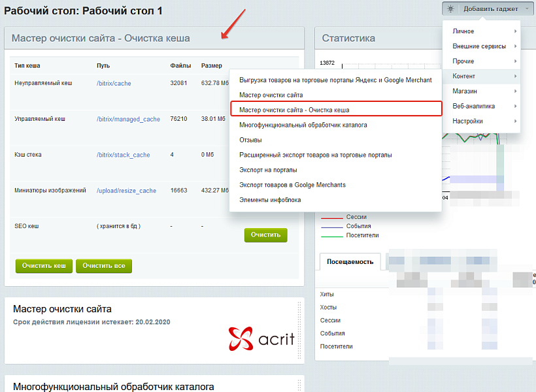Switch to the Посещаемость tab
Viewport: 536px width, 392px height.
350,262
